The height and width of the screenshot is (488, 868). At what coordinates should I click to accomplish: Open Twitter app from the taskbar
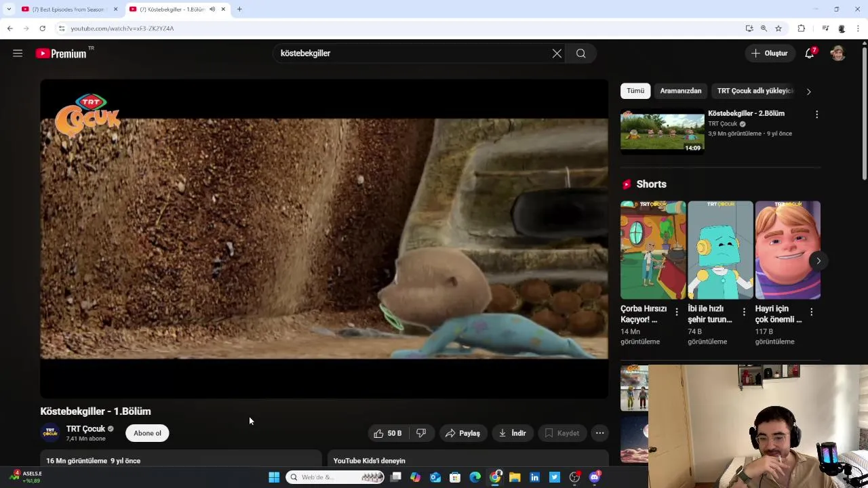(555, 477)
